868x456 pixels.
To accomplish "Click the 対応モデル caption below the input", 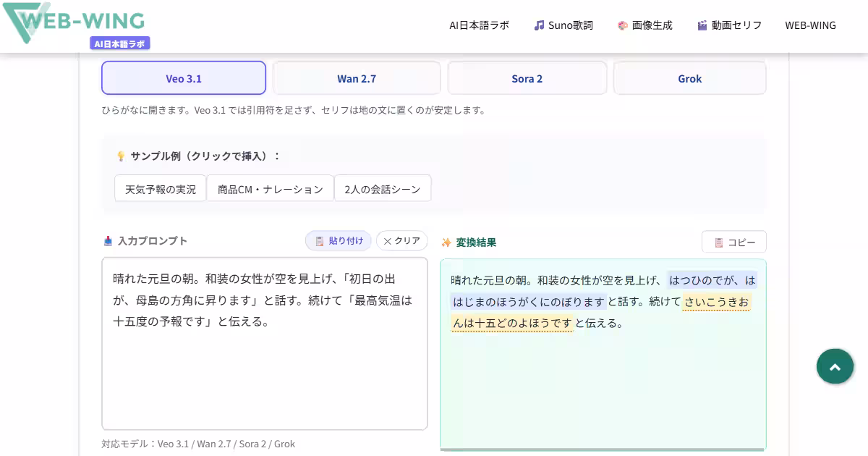I will coord(198,444).
